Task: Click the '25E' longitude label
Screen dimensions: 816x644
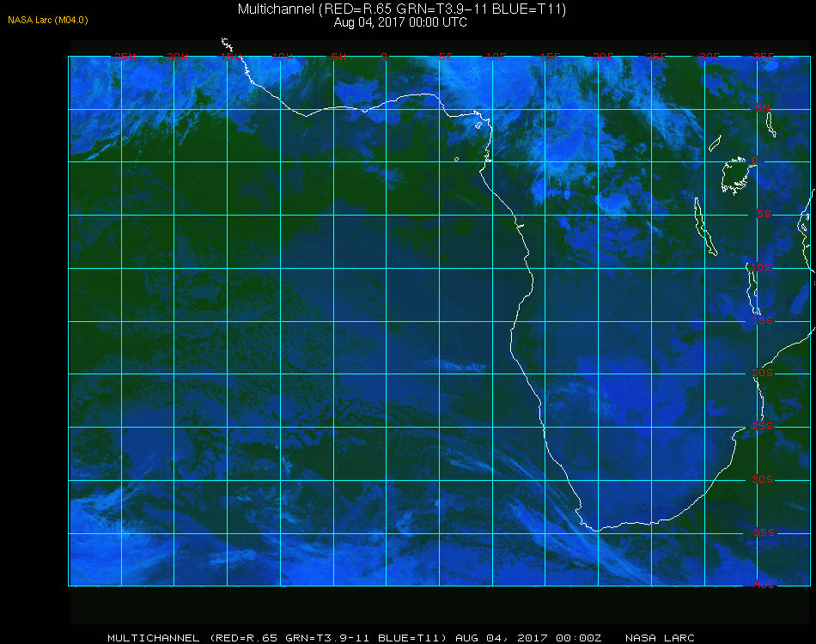Action: click(656, 57)
